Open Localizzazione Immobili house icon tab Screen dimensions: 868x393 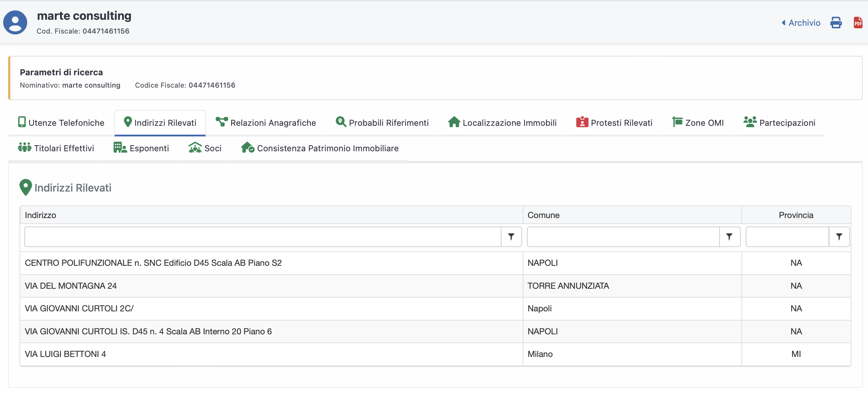tap(502, 123)
